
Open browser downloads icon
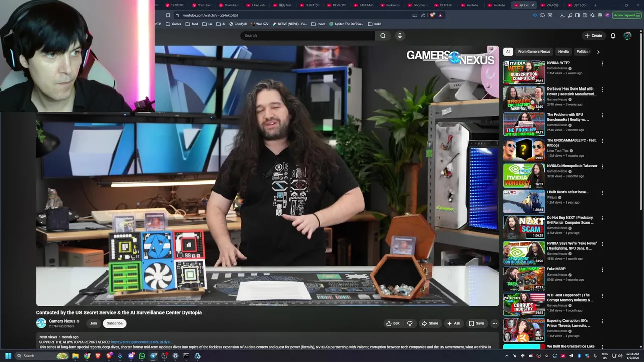(562, 15)
